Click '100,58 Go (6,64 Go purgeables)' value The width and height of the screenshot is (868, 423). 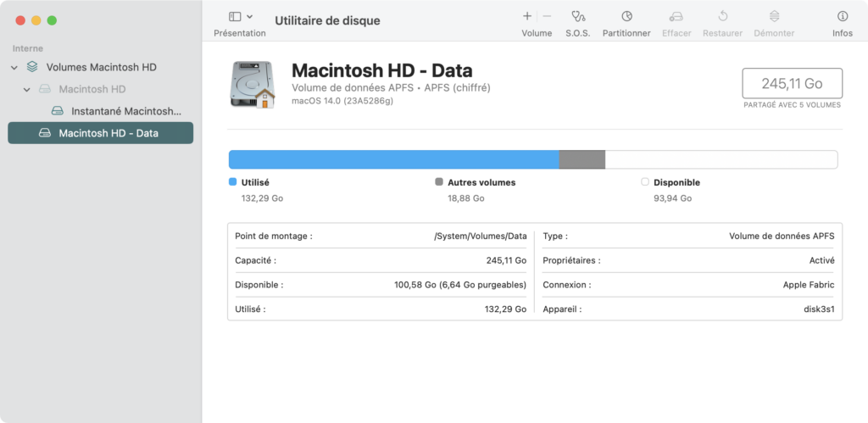(460, 285)
